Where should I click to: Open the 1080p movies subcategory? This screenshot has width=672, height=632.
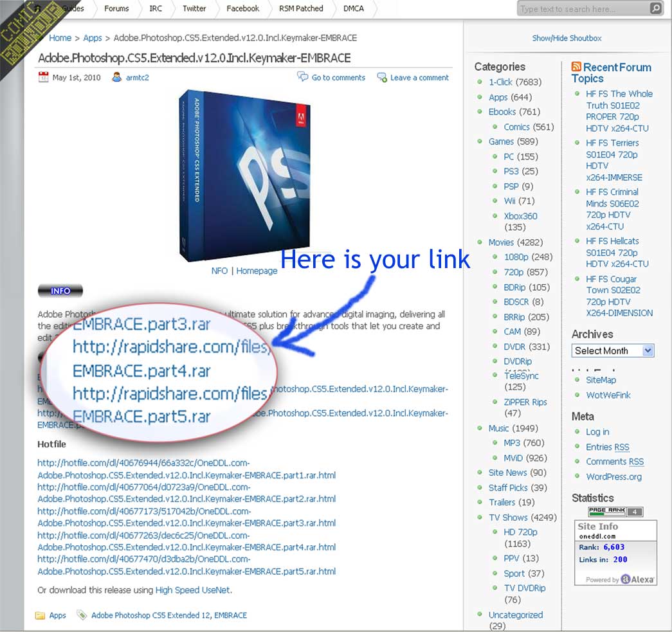click(x=516, y=257)
